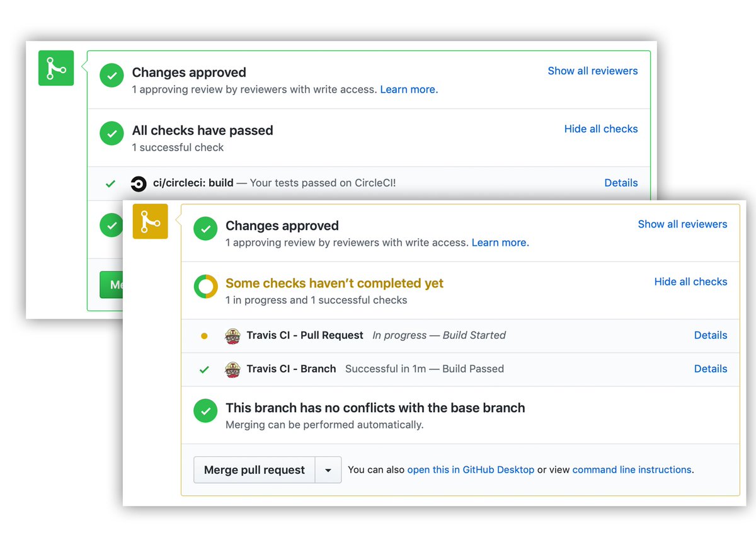Image resolution: width=756 pixels, height=540 pixels.
Task: Click 'Travis CI - Branch' text
Action: [x=291, y=369]
